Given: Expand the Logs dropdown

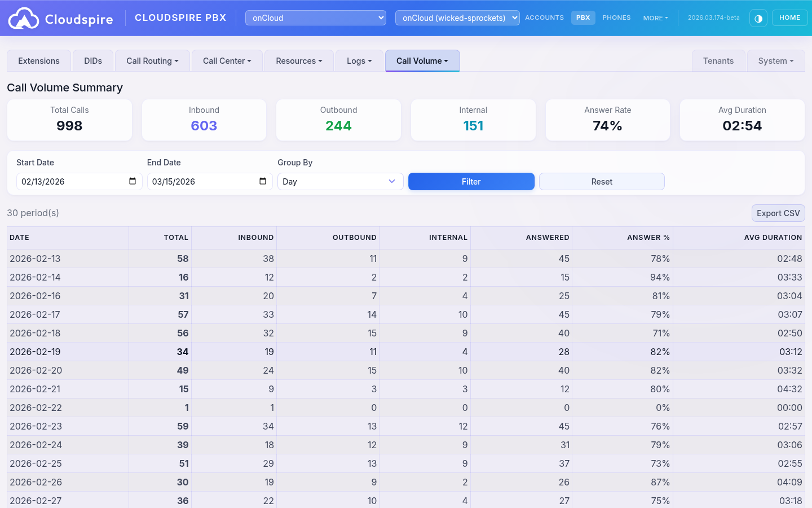Looking at the screenshot, I should click(x=359, y=60).
